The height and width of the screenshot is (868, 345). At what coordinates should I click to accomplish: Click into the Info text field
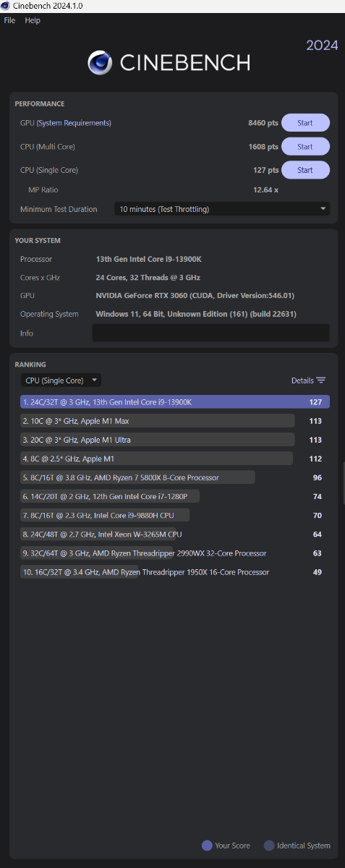pyautogui.click(x=210, y=333)
